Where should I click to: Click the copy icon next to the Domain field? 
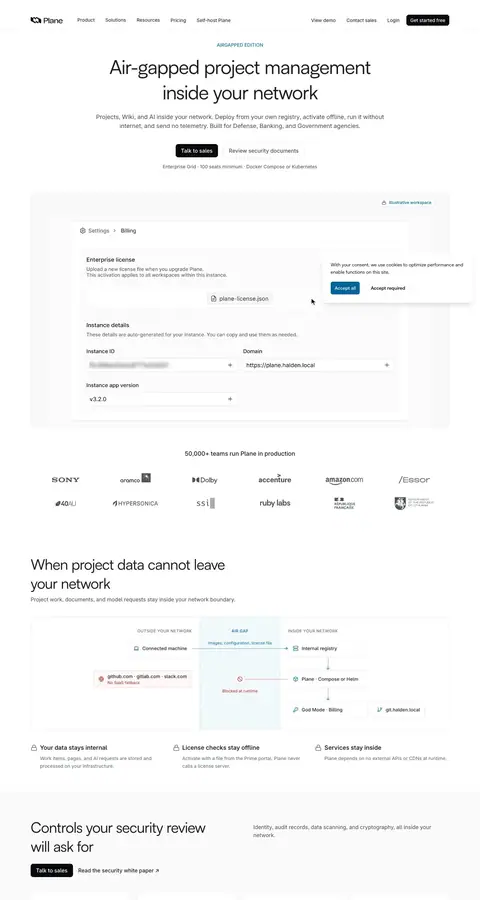[x=386, y=365]
